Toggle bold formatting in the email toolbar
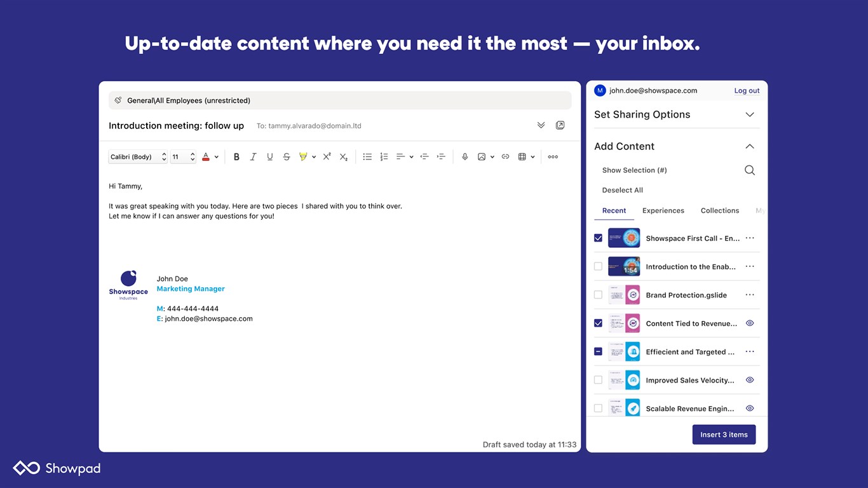The width and height of the screenshot is (868, 488). tap(236, 157)
